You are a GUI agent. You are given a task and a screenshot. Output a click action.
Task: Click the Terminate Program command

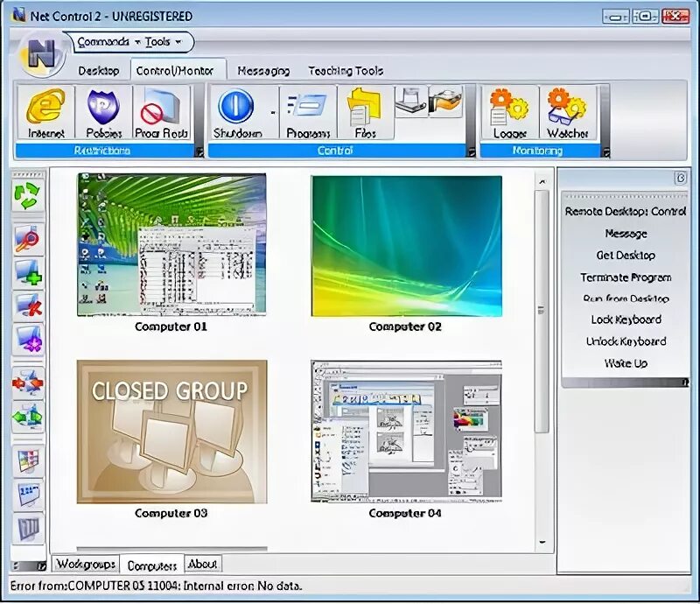(626, 277)
